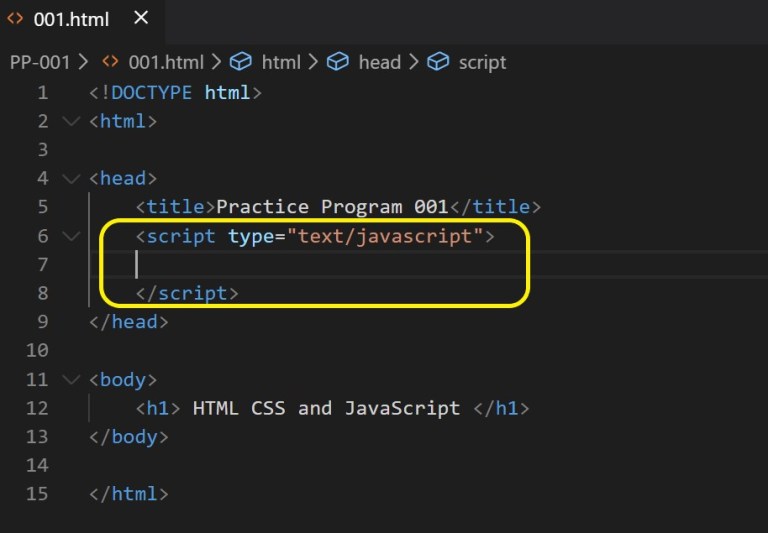Click the opening head tag on line 4
The width and height of the screenshot is (768, 533).
coord(123,178)
